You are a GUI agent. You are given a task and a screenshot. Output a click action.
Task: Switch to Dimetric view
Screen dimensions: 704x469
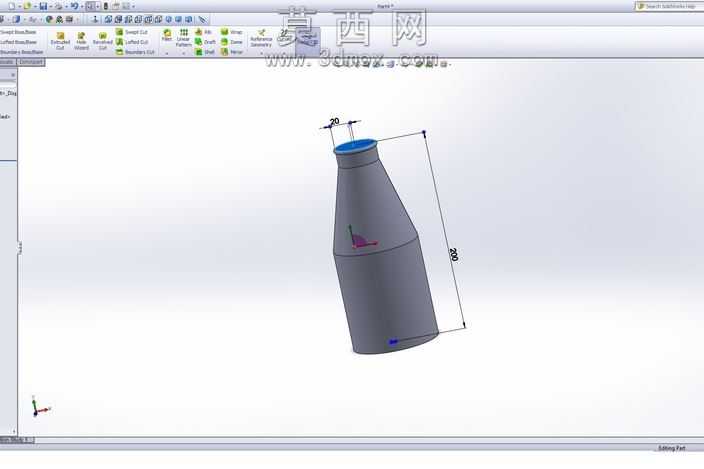(x=189, y=19)
